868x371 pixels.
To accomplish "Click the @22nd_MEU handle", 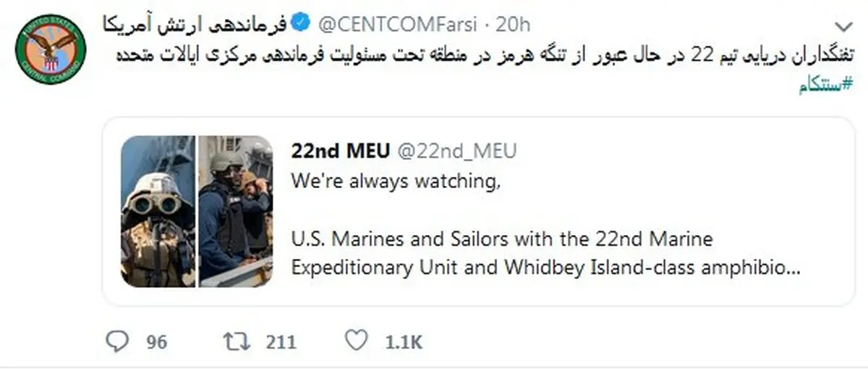I will coord(457,150).
